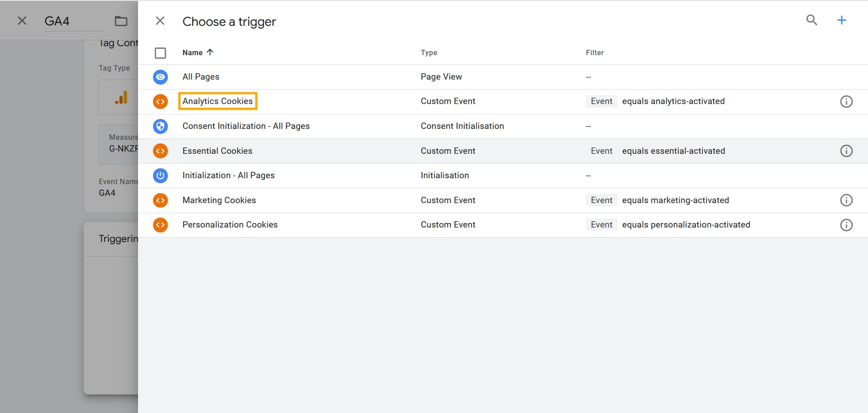
Task: Click 'equals analytics-activated' filter text
Action: point(673,101)
